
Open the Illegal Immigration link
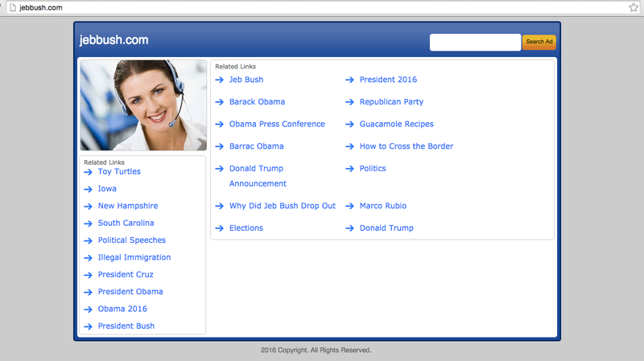[x=134, y=257]
